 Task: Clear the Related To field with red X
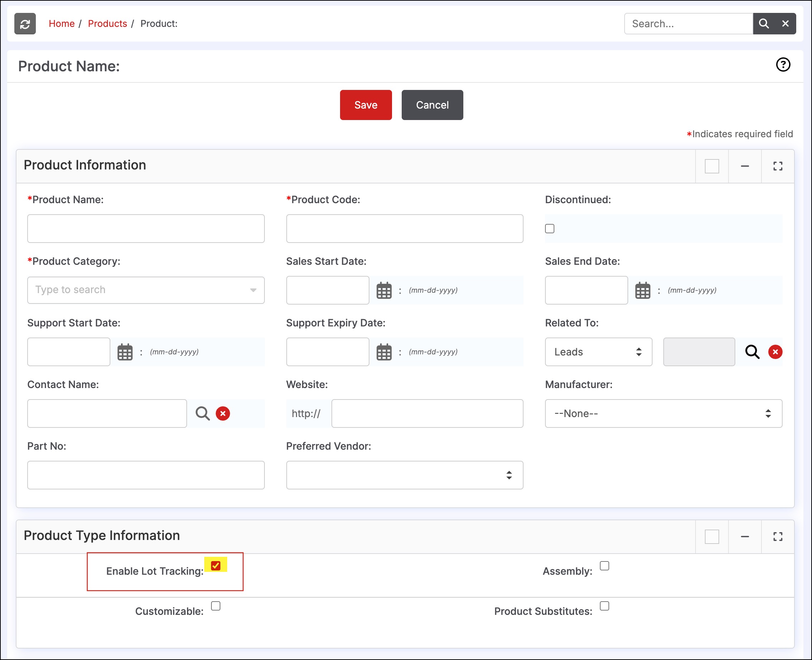pyautogui.click(x=775, y=352)
